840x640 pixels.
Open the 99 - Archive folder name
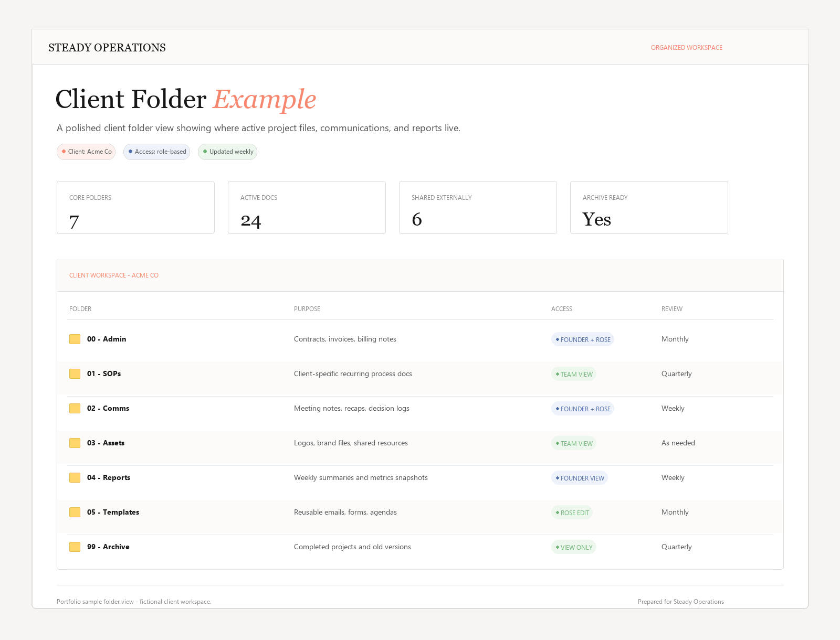point(108,547)
